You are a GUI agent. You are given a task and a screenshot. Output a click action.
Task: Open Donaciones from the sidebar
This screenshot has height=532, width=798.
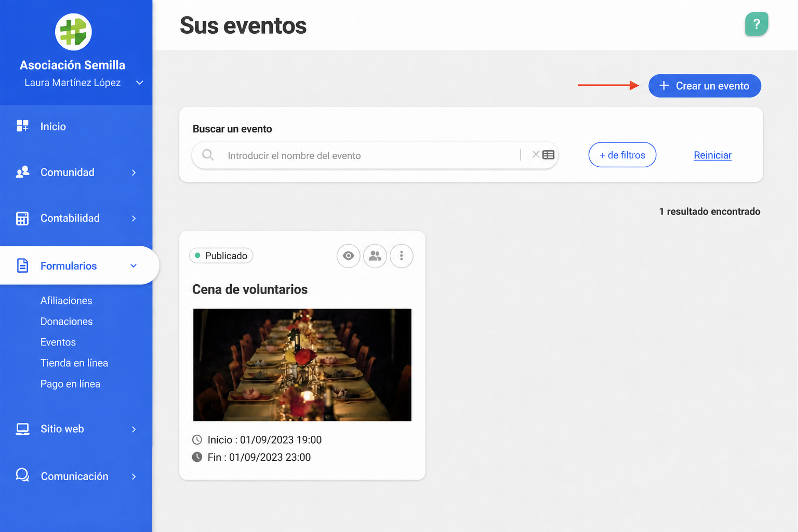tap(66, 322)
